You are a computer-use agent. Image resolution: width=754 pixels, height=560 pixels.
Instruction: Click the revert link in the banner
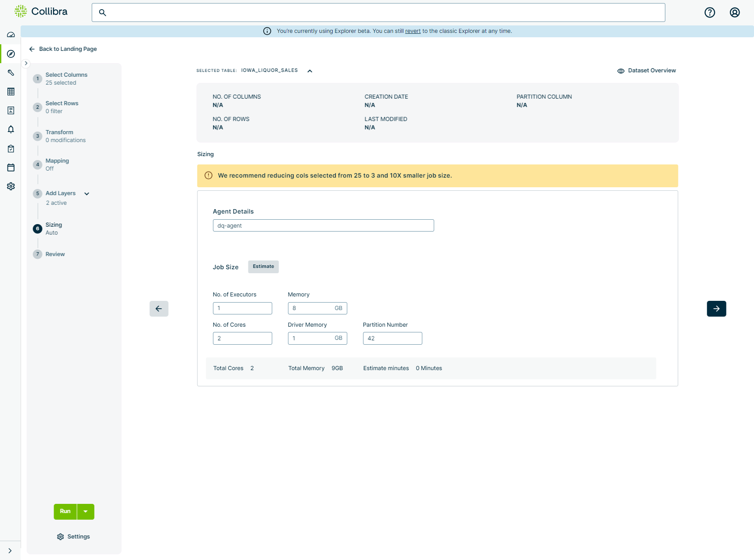pos(413,31)
